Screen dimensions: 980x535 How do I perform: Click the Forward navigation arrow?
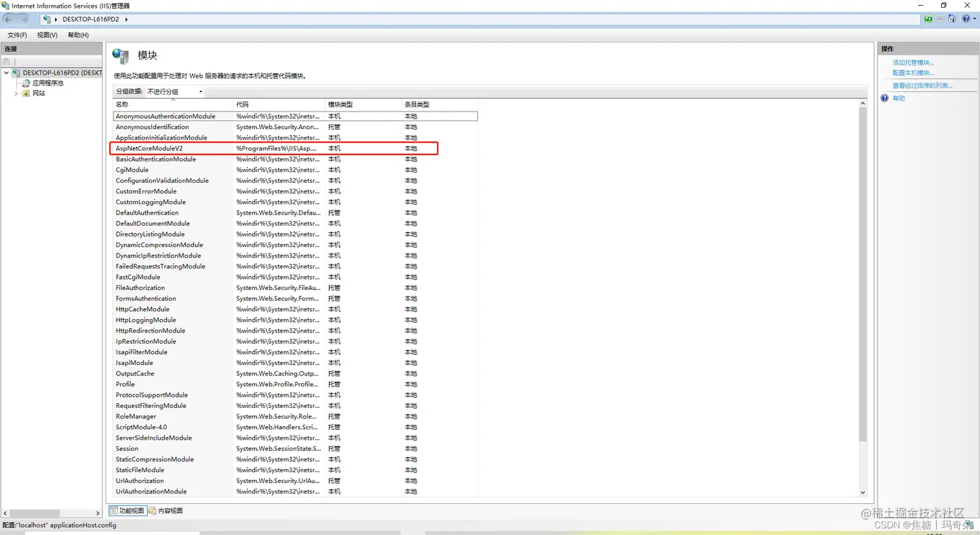25,19
